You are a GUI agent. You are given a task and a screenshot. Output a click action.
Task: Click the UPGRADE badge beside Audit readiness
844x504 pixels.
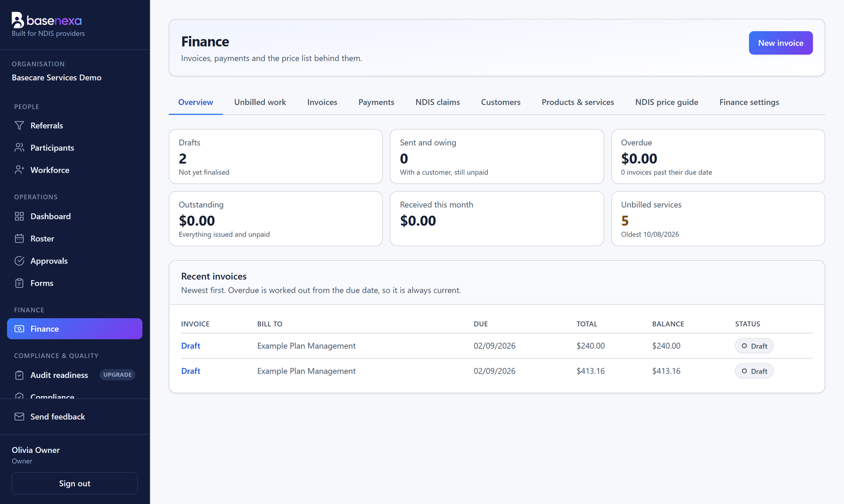click(x=118, y=375)
